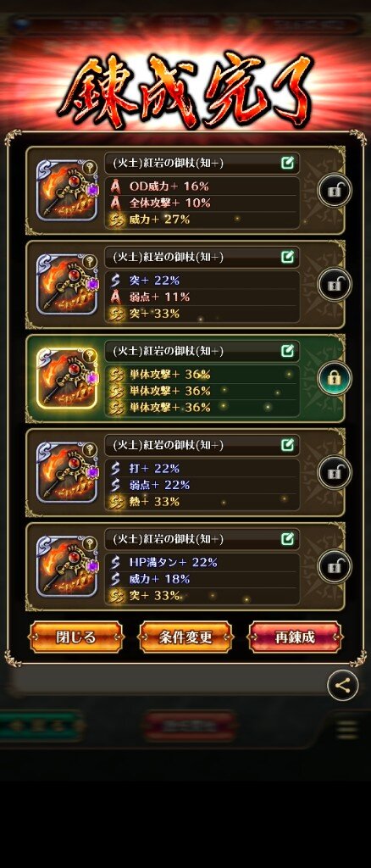371x868 pixels.
Task: Edit name of staff with 弱点+11%
Action: [287, 257]
